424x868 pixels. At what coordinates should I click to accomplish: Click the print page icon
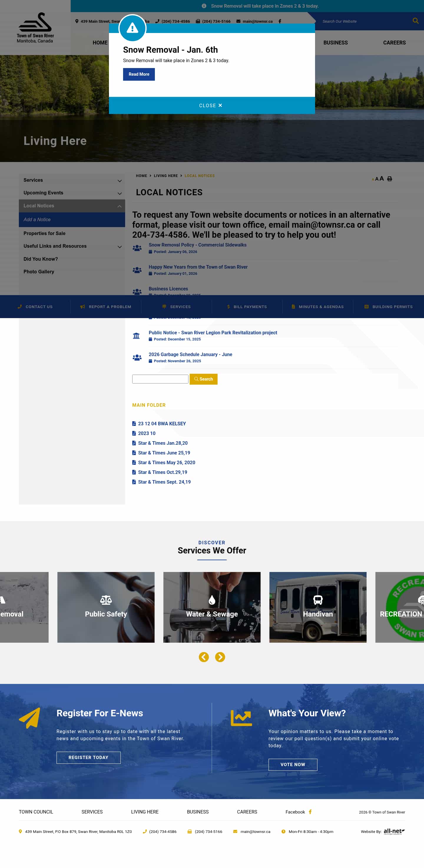pos(389,179)
